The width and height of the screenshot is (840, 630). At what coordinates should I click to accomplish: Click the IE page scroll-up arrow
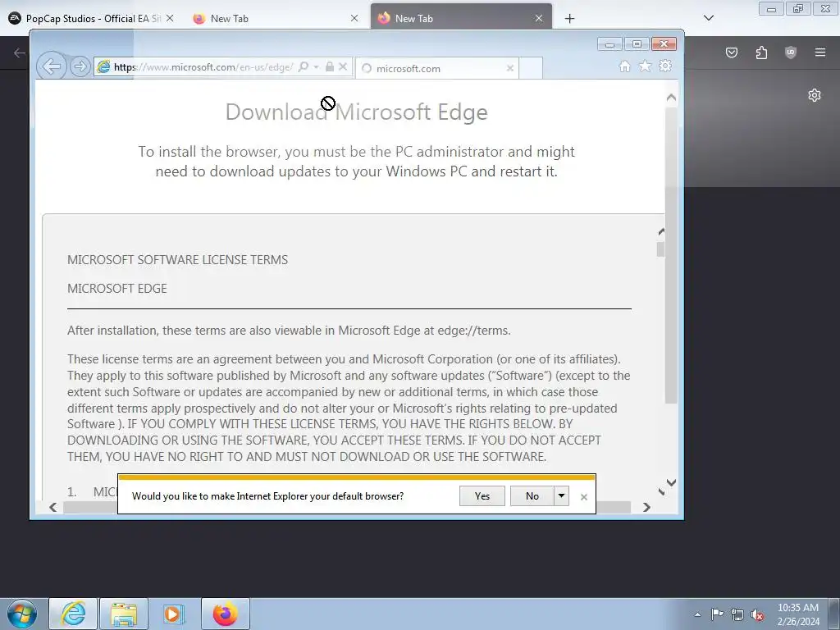coord(671,98)
